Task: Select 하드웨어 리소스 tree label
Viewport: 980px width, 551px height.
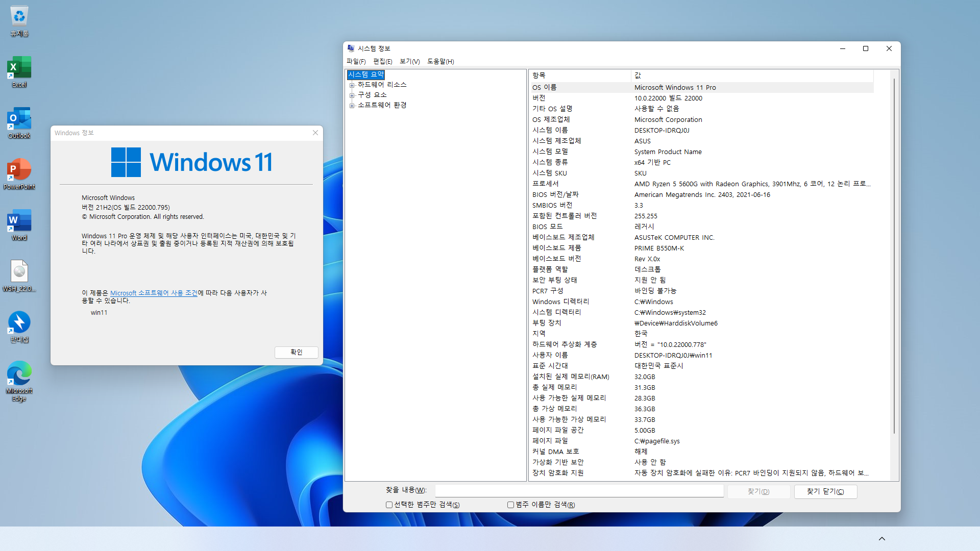Action: coord(382,85)
